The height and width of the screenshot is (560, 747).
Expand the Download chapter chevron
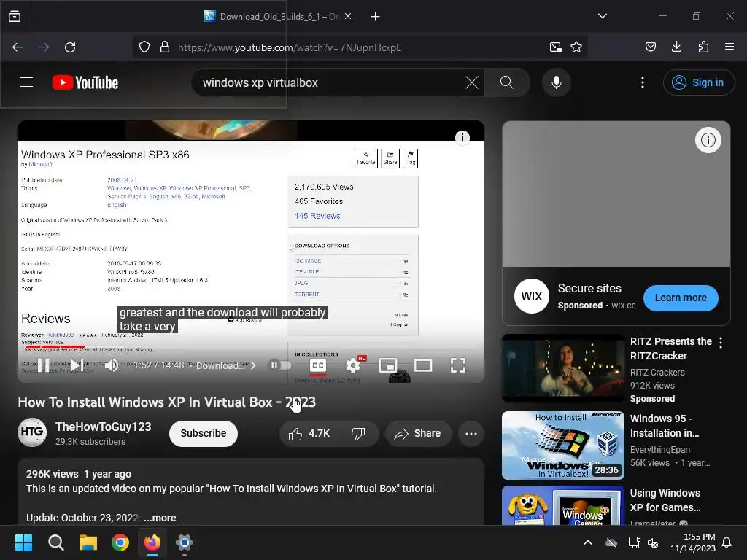[x=253, y=365]
